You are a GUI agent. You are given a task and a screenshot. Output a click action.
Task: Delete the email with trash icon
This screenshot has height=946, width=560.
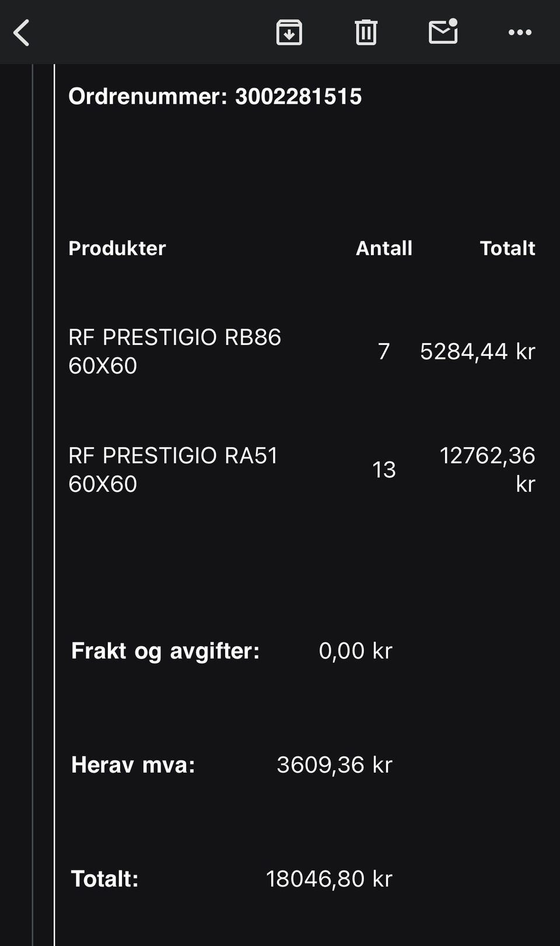(366, 32)
